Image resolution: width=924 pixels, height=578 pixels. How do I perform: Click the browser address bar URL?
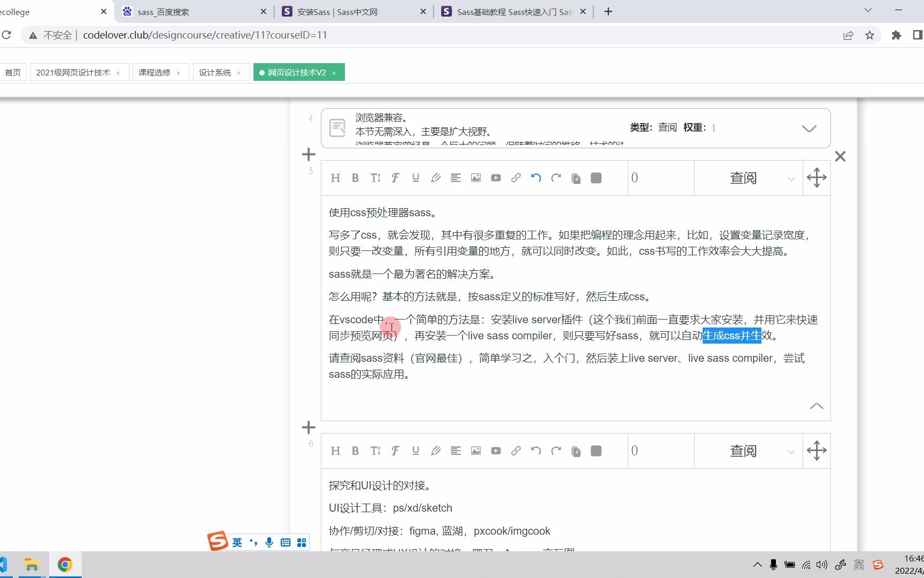(x=205, y=35)
